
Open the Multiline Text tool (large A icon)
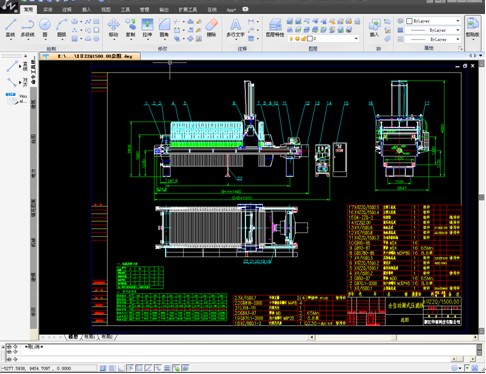click(235, 28)
